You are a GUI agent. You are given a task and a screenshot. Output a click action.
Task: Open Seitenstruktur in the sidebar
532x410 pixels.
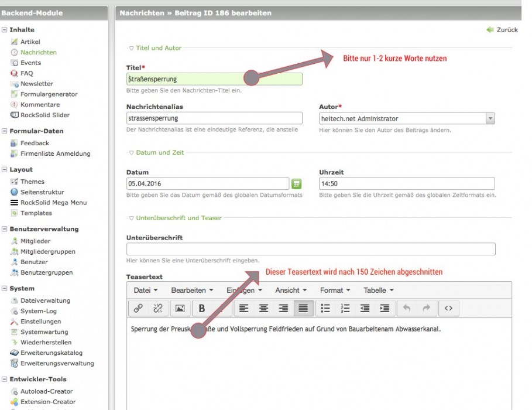(x=42, y=192)
